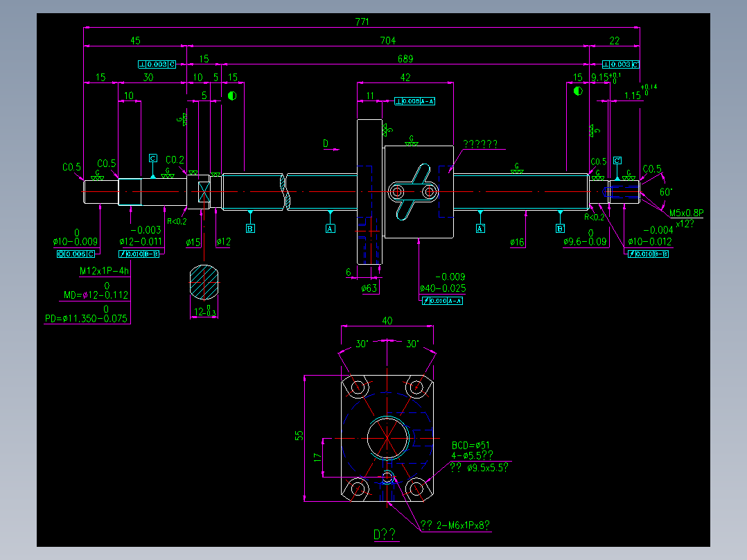Viewport: 747px width, 560px height.
Task: Select the ?????? placeholder text near the nut
Action: [479, 145]
